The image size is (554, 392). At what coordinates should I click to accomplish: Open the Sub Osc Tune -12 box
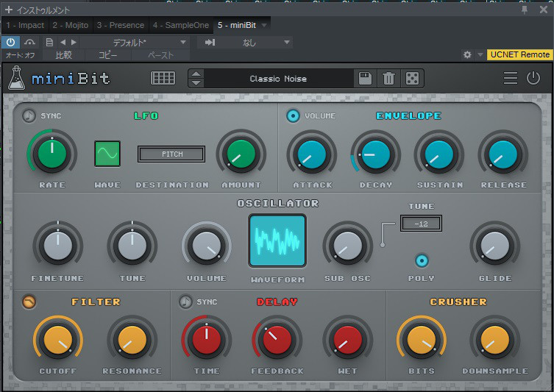[x=421, y=224]
